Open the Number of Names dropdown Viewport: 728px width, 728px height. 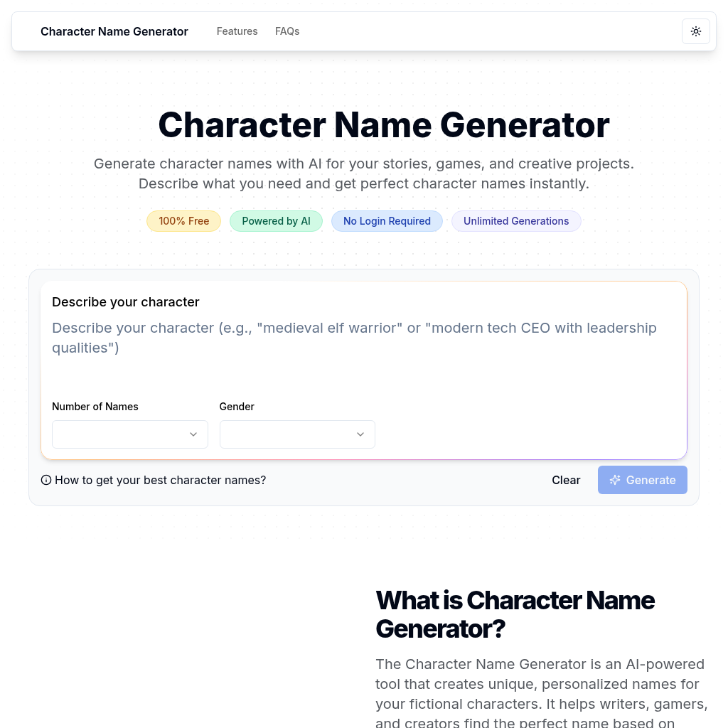point(129,434)
